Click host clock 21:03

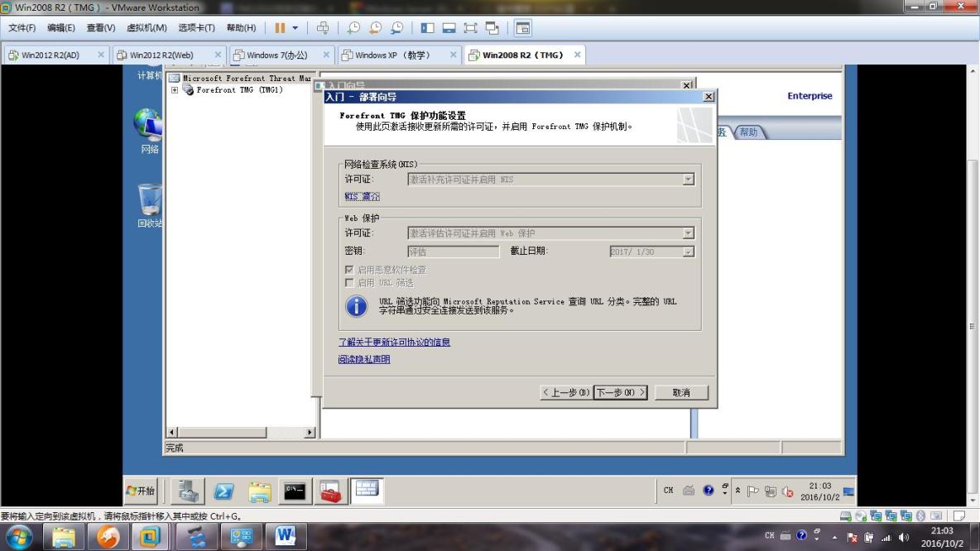[x=942, y=531]
